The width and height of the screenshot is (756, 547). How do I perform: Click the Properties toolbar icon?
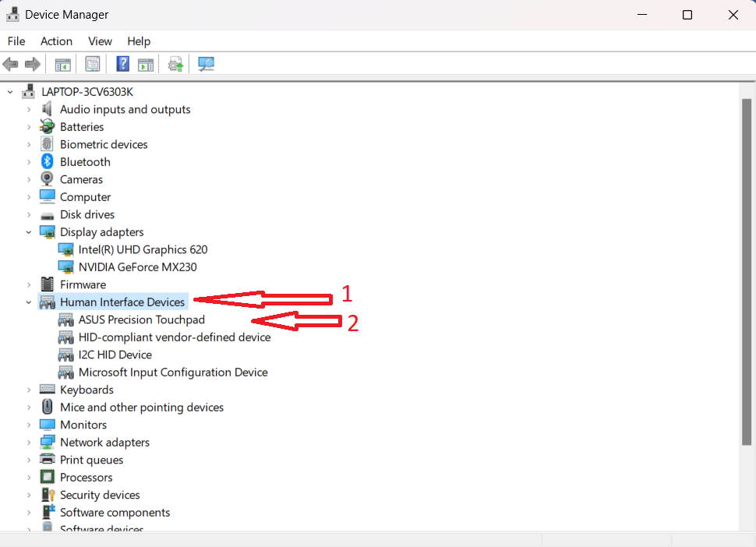[x=93, y=64]
